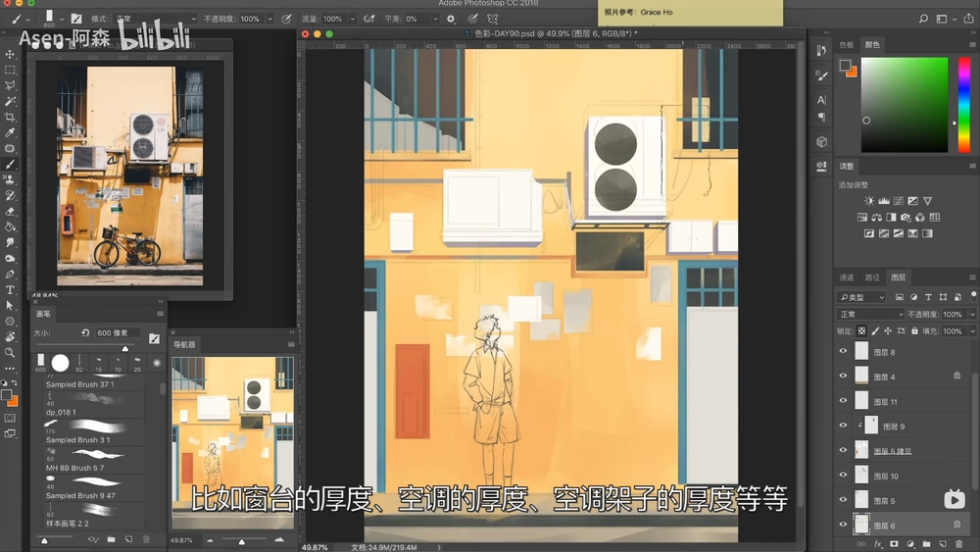Screen dimensions: 980x552
Task: Select the 图层 10 layer
Action: point(886,477)
